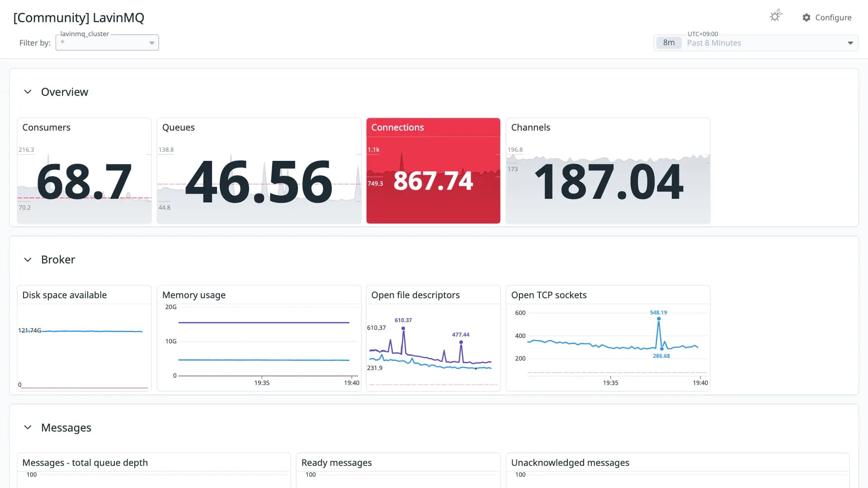
Task: Collapse the Messages section
Action: [x=28, y=427]
